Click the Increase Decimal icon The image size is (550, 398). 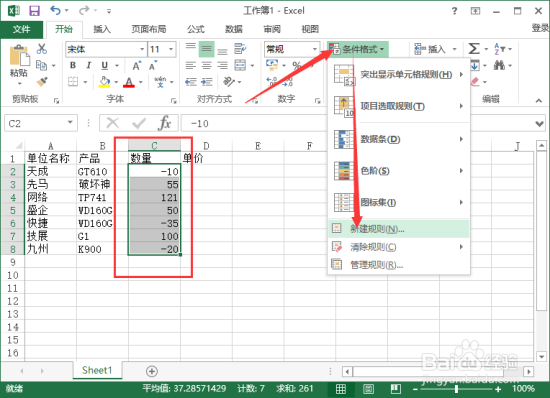272,82
